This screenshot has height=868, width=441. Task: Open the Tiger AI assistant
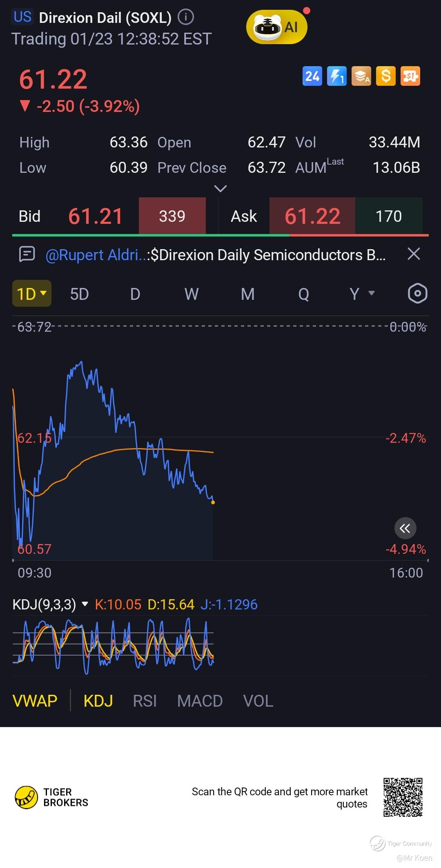[x=276, y=27]
